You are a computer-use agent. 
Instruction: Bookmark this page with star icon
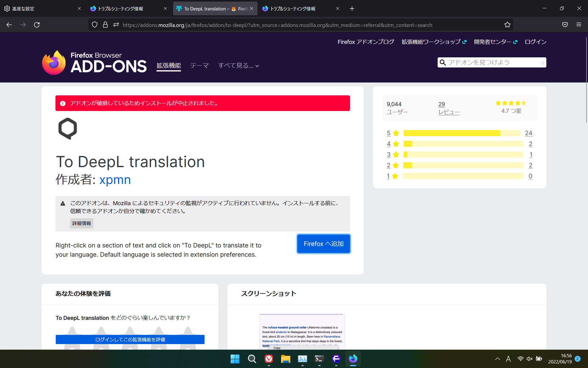click(x=507, y=25)
